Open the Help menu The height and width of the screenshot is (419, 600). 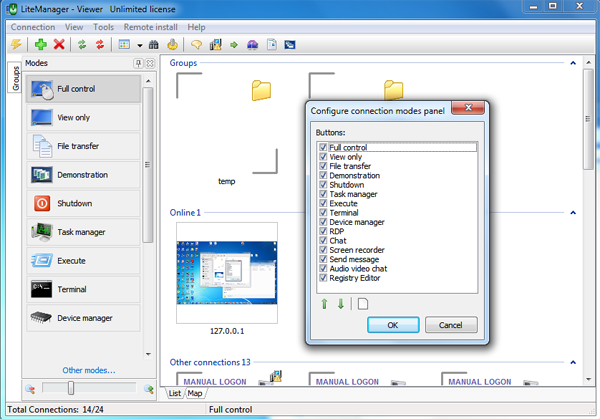pos(196,27)
